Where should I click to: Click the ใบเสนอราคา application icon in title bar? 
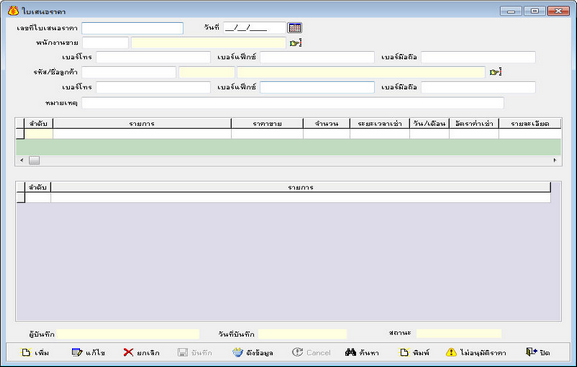[x=13, y=11]
